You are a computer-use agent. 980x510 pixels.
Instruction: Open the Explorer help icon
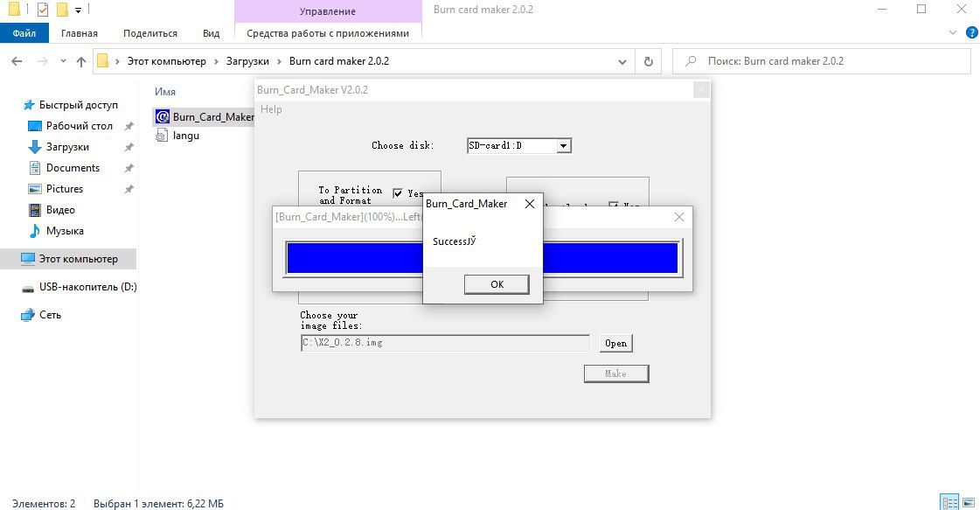[x=972, y=32]
